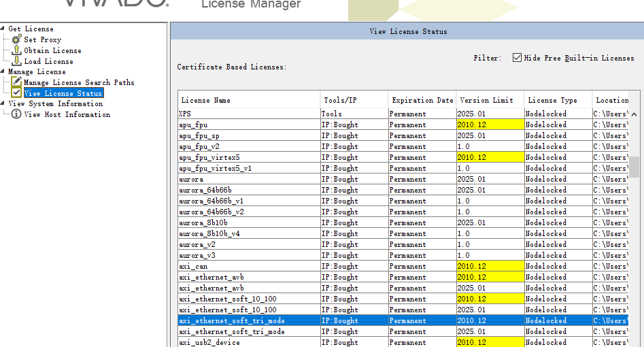Select the XPS license row
Image resolution: width=644 pixels, height=347 pixels.
[403, 114]
